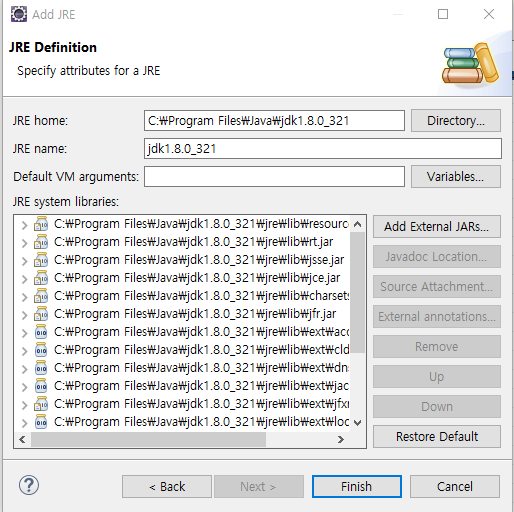This screenshot has height=512, width=514.
Task: Go to previous page with Back button
Action: [167, 487]
